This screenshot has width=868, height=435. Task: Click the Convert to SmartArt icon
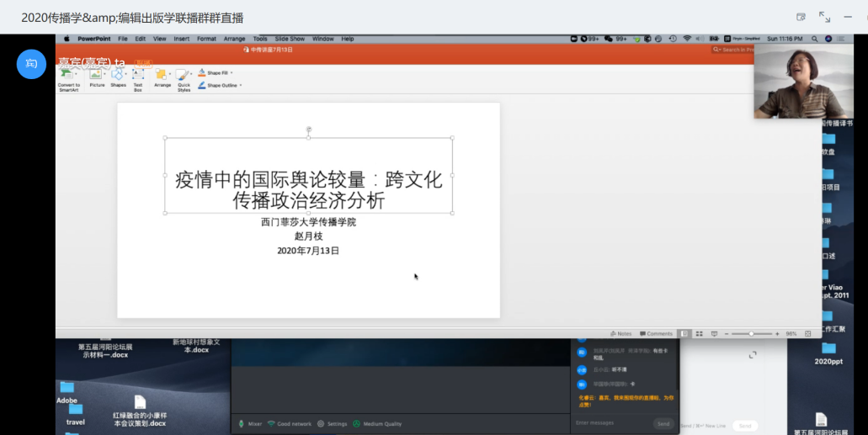[x=68, y=75]
